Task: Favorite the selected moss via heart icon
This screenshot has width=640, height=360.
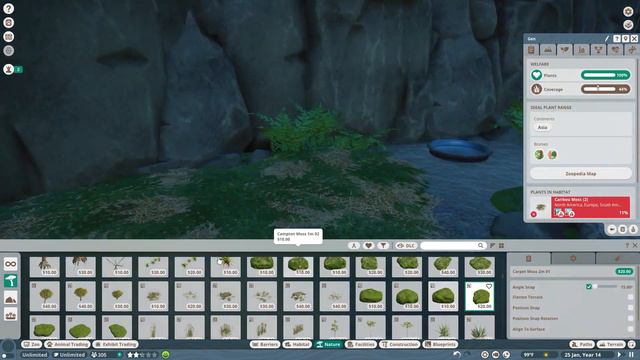Action: (x=489, y=287)
